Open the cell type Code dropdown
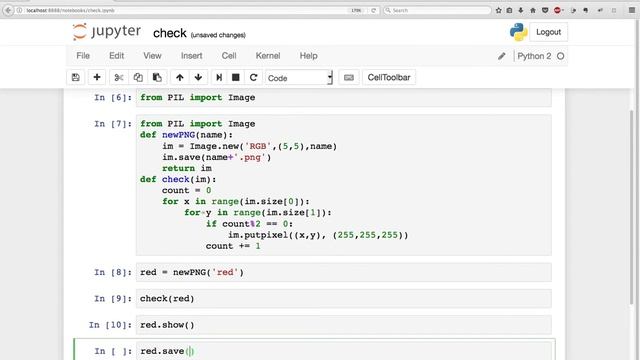Viewport: 640px width, 360px height. (x=299, y=78)
